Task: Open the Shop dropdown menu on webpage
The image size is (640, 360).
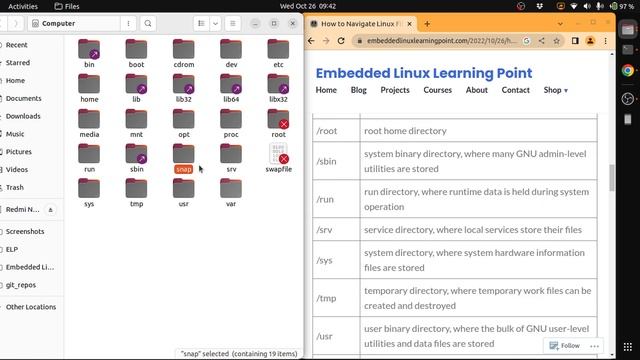Action: click(x=556, y=90)
